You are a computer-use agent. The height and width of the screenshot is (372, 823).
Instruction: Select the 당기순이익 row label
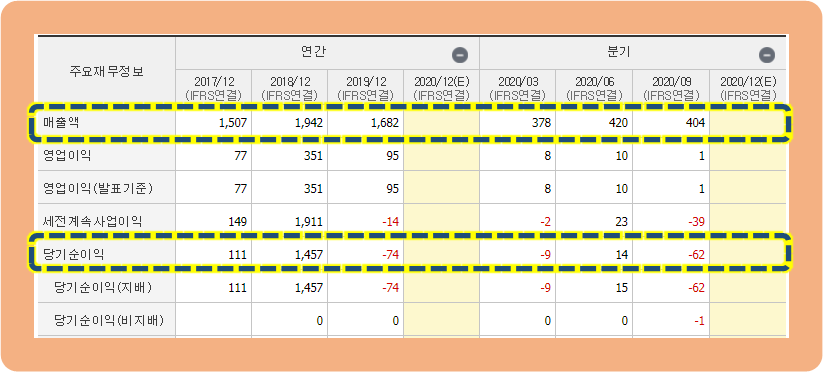(73, 254)
